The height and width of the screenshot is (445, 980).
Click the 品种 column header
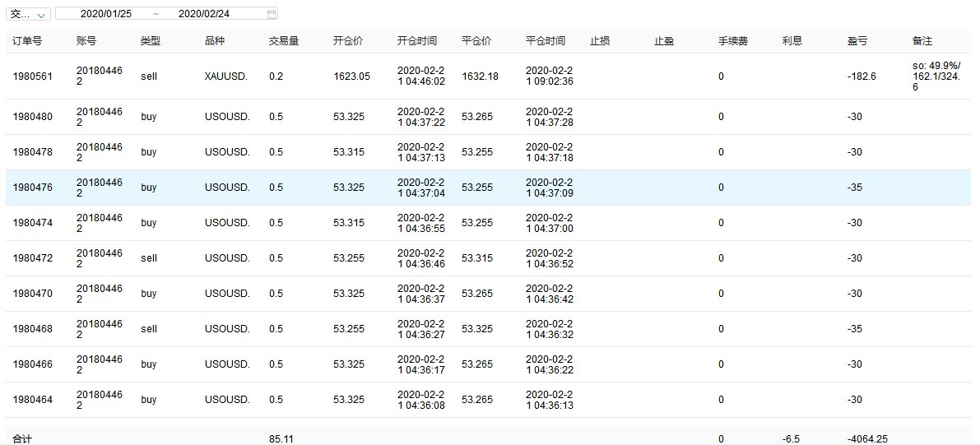point(215,40)
